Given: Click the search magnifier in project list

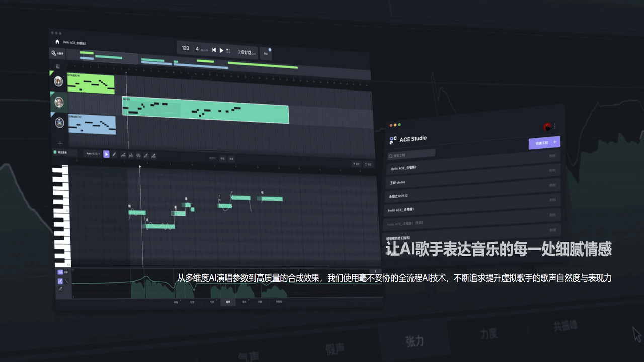Looking at the screenshot, I should pos(390,156).
